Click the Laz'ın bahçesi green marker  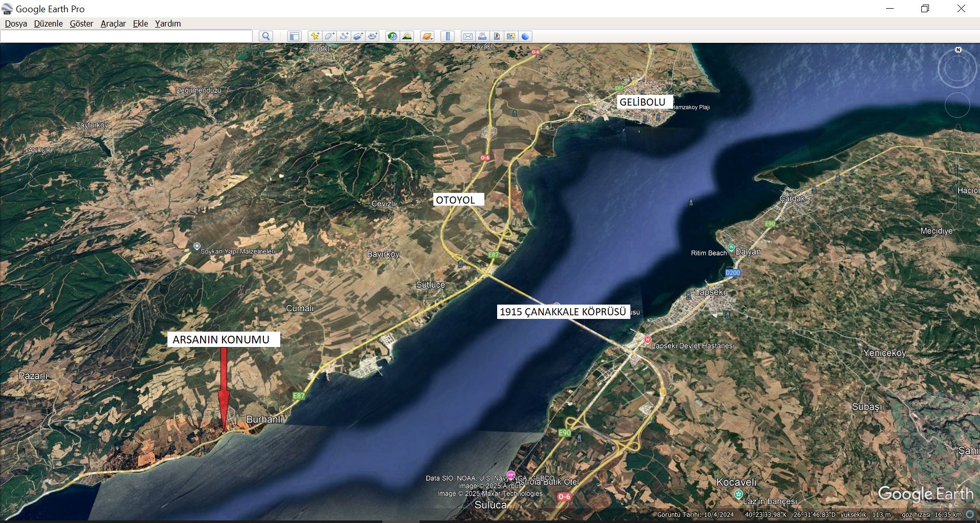pos(738,494)
